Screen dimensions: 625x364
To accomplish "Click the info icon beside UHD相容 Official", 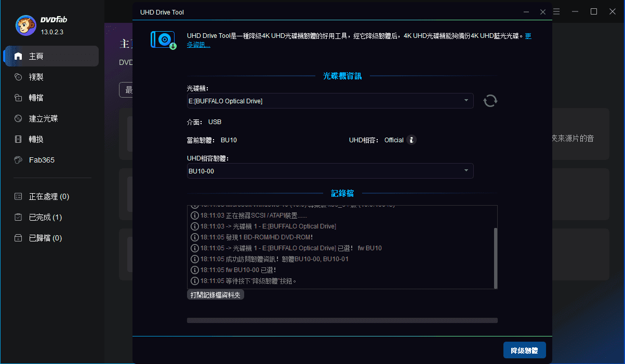I will [411, 140].
